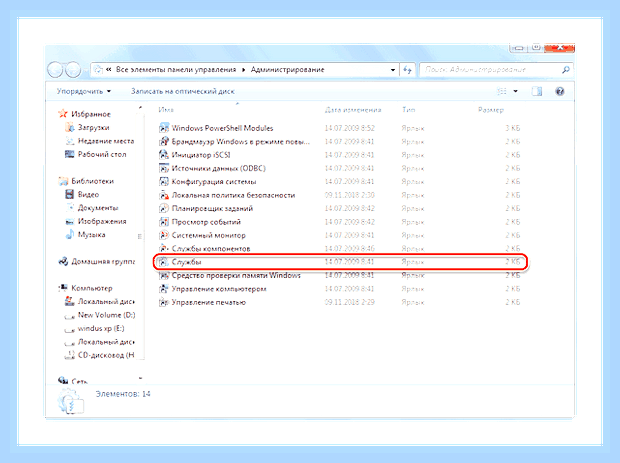Select the Просмотр событий icon

[x=164, y=222]
